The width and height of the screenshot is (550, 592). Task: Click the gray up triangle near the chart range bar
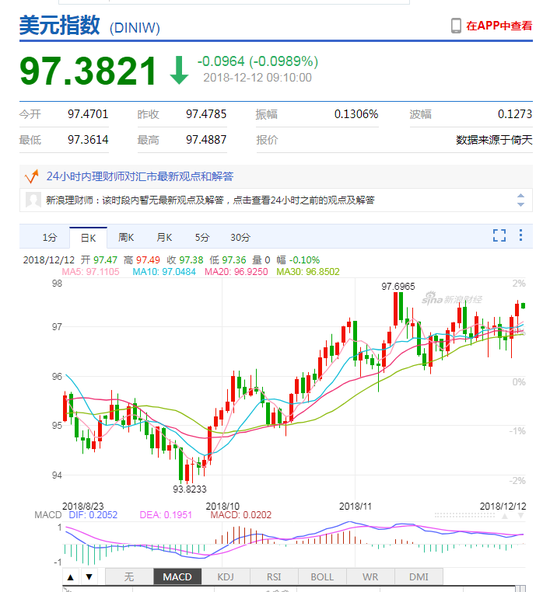tap(505, 516)
